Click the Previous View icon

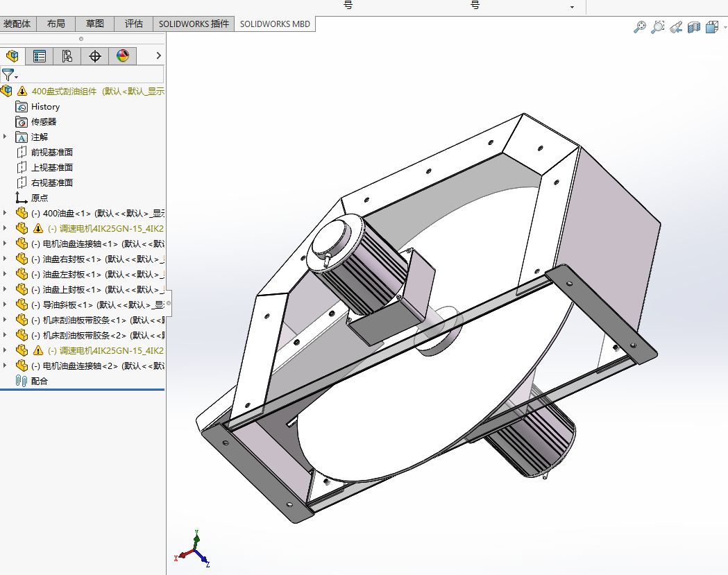675,27
